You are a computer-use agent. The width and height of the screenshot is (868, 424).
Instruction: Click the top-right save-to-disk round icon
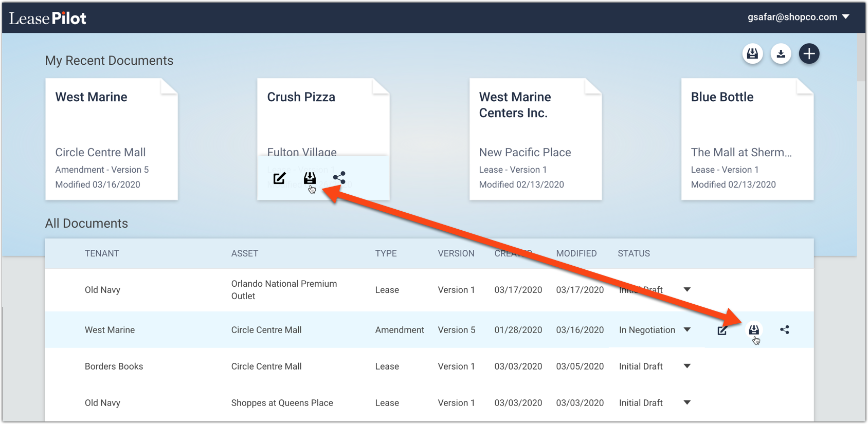(x=752, y=54)
